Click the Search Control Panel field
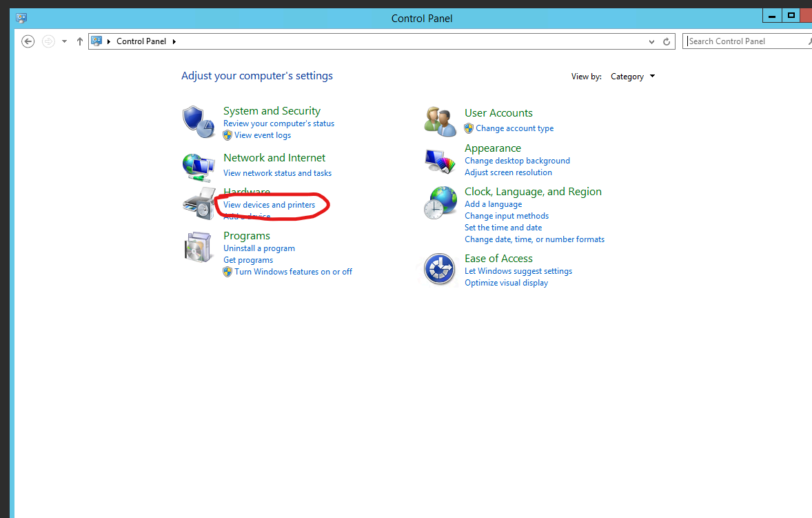 pos(744,41)
